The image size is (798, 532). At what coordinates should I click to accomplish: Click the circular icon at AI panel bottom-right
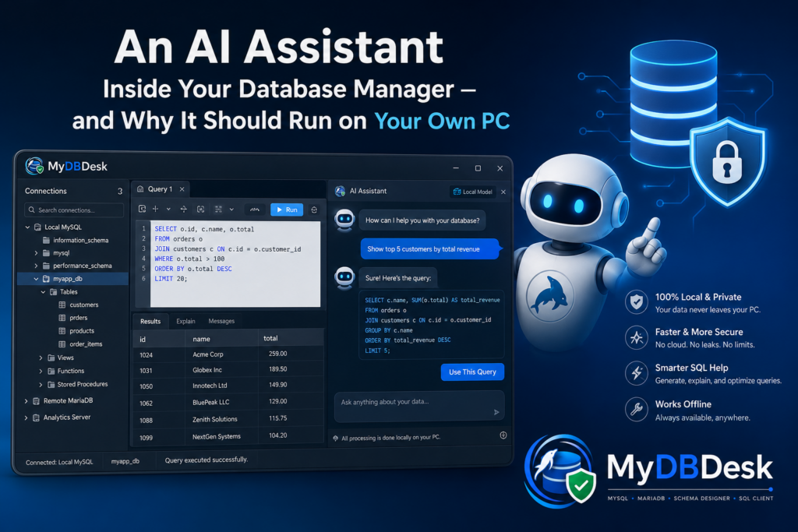click(503, 435)
